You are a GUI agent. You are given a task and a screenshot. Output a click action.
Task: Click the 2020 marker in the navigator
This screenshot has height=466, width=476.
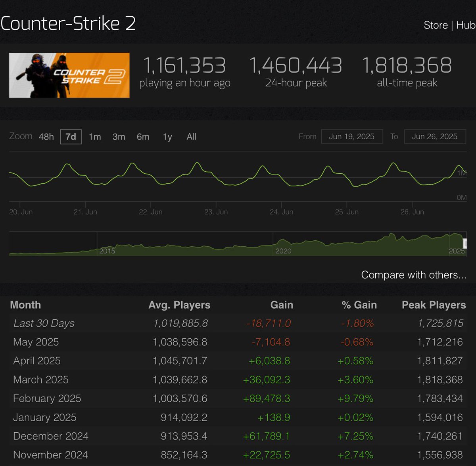pos(283,251)
